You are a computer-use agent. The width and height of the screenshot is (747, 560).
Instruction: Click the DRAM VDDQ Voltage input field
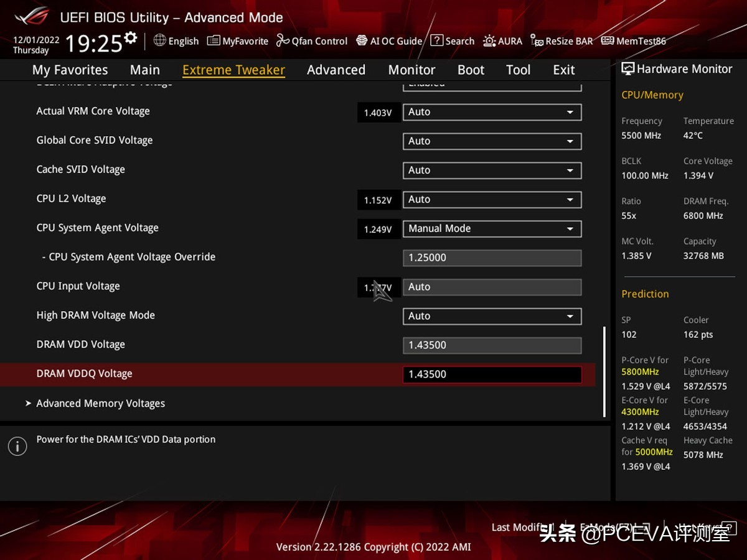click(x=492, y=374)
